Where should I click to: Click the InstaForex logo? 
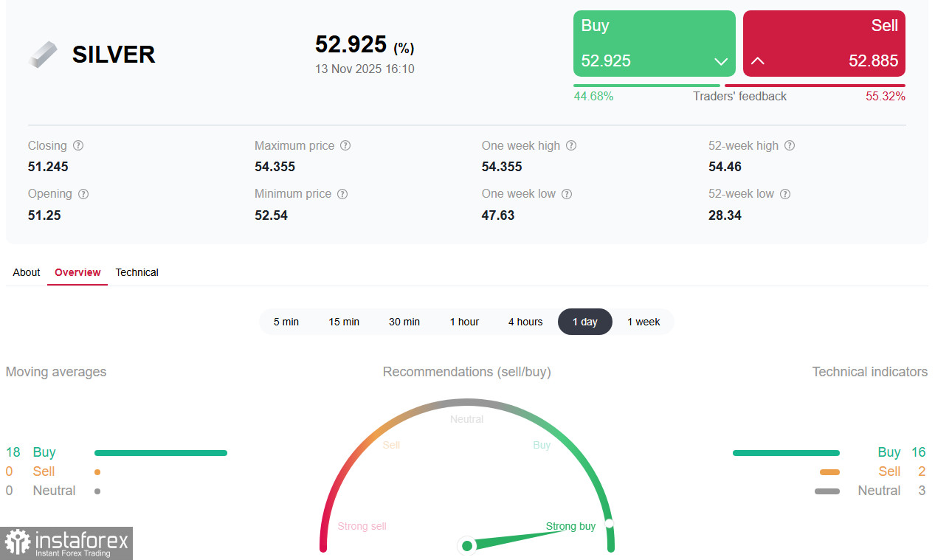pyautogui.click(x=66, y=544)
